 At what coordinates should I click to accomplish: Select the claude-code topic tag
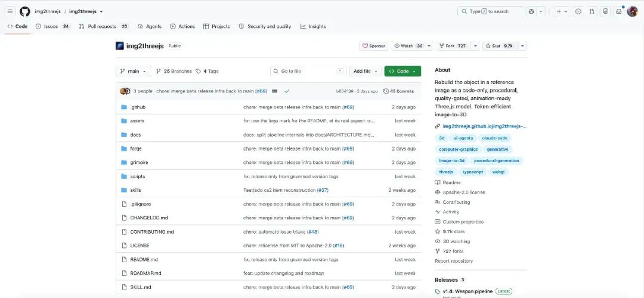pyautogui.click(x=494, y=138)
